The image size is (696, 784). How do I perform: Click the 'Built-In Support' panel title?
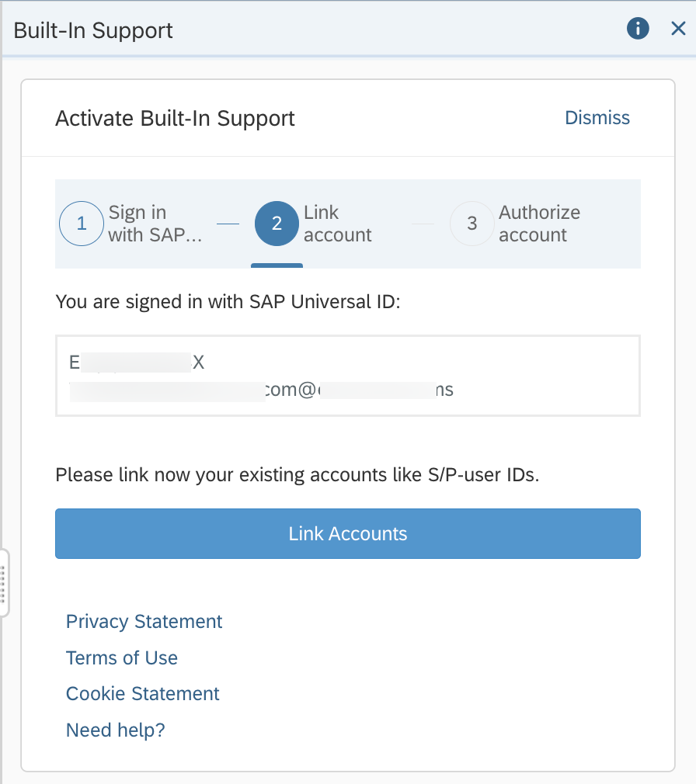click(93, 30)
